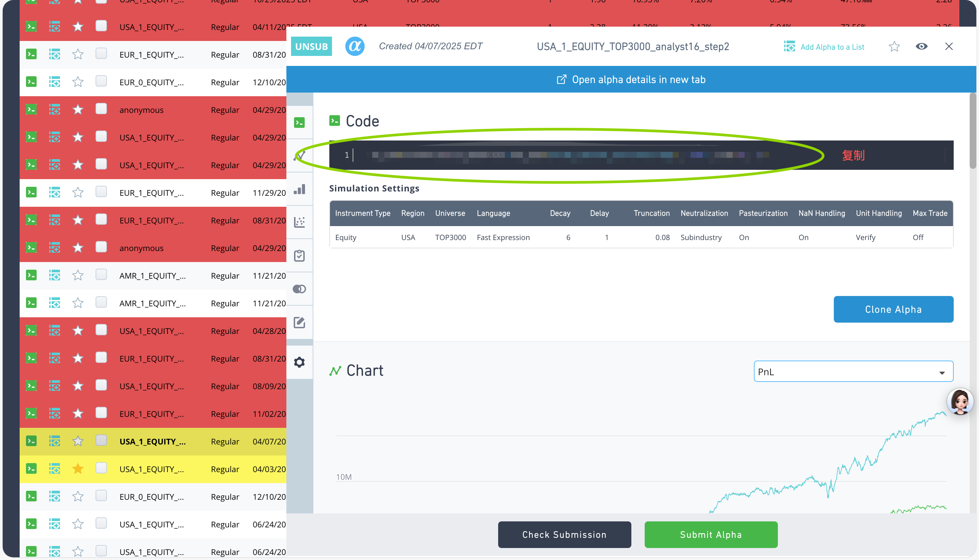Click the round alpha symbol logo
Viewport: 979px width, 560px height.
tap(355, 47)
